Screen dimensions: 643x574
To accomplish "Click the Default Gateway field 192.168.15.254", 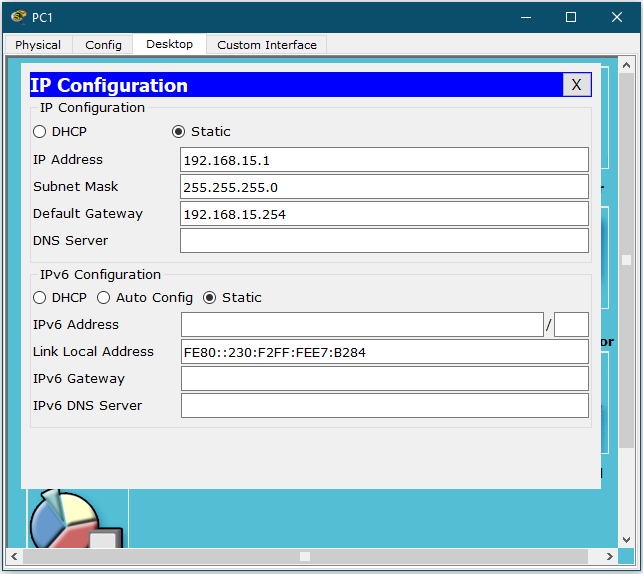I will click(384, 214).
